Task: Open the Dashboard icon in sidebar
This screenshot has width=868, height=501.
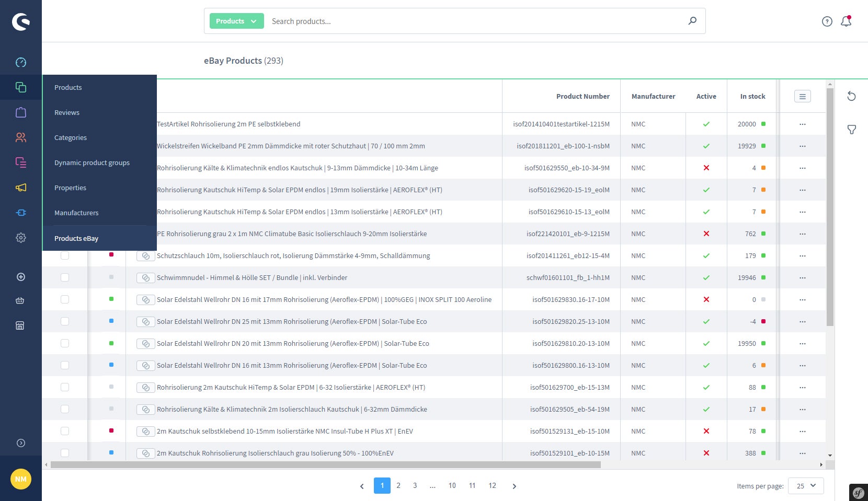Action: click(x=21, y=62)
